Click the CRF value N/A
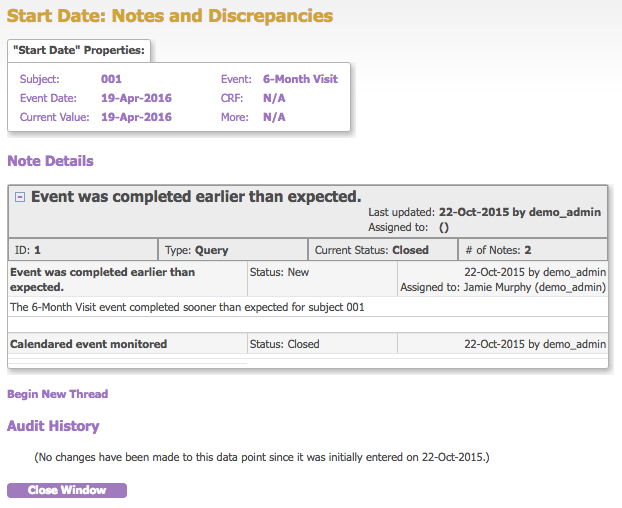Screen dimensions: 622x508 pyautogui.click(x=274, y=98)
